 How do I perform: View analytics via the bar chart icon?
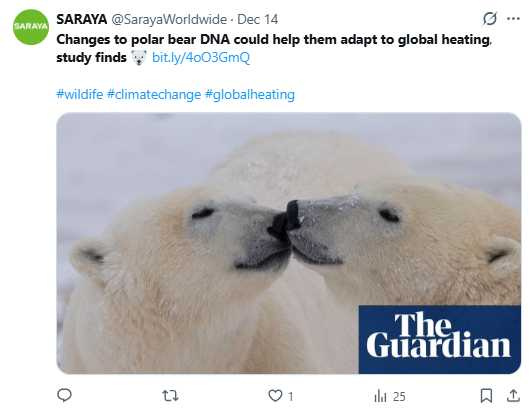point(380,396)
